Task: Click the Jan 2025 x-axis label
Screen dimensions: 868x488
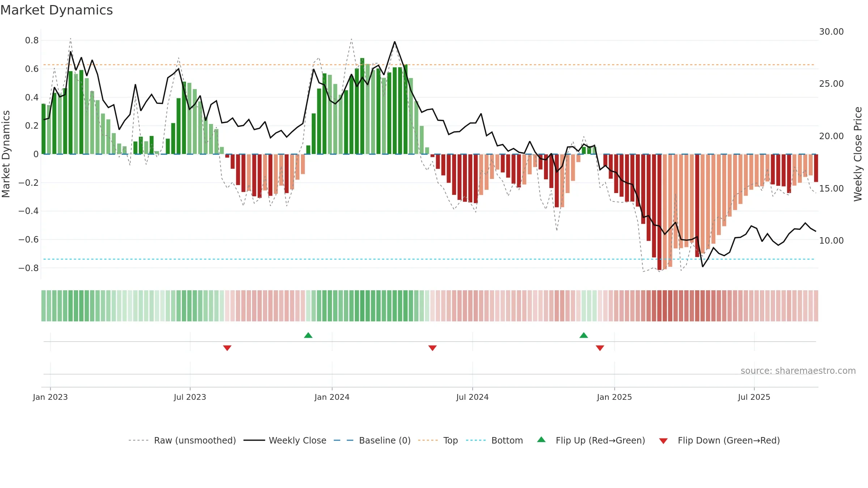Action: [x=614, y=397]
